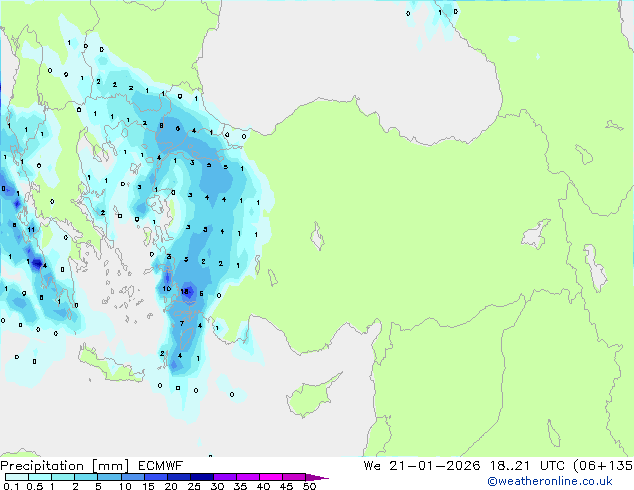Select the 1–2 mm legend color box
Viewport: 634px width, 490px height.
point(63,477)
